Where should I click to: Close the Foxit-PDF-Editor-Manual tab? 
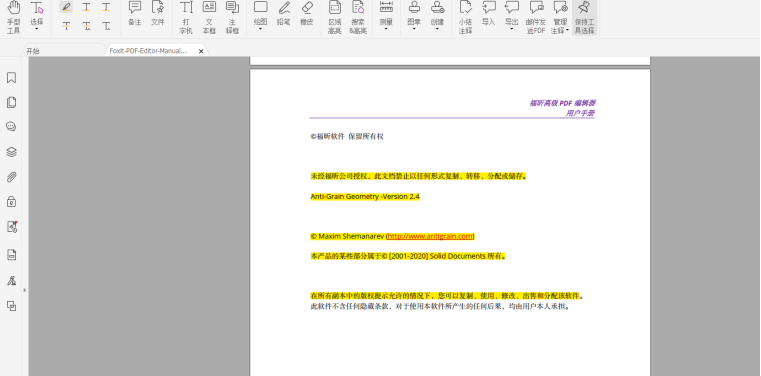201,51
